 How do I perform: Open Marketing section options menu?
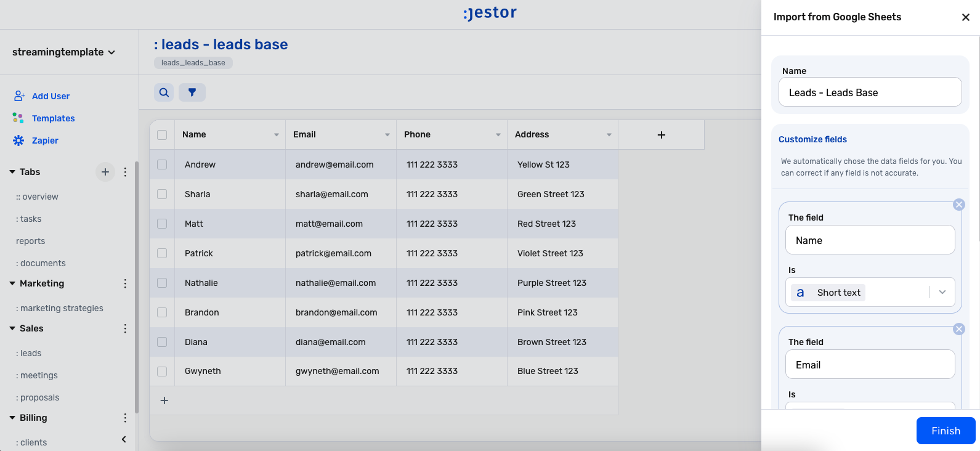coord(125,283)
